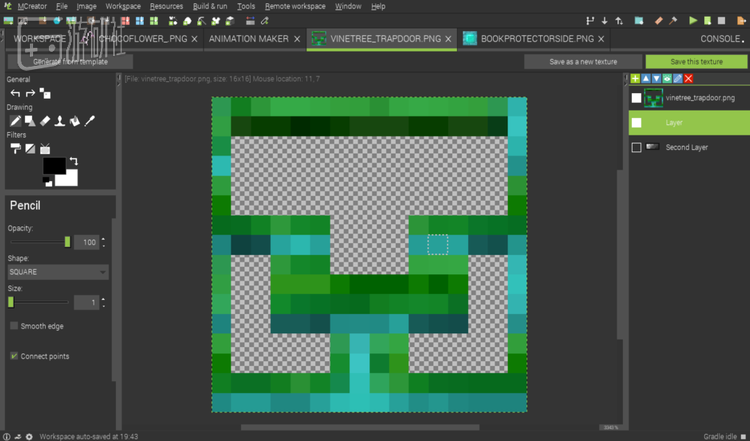The height and width of the screenshot is (441, 750).
Task: Delete layer with red X icon
Action: 688,78
